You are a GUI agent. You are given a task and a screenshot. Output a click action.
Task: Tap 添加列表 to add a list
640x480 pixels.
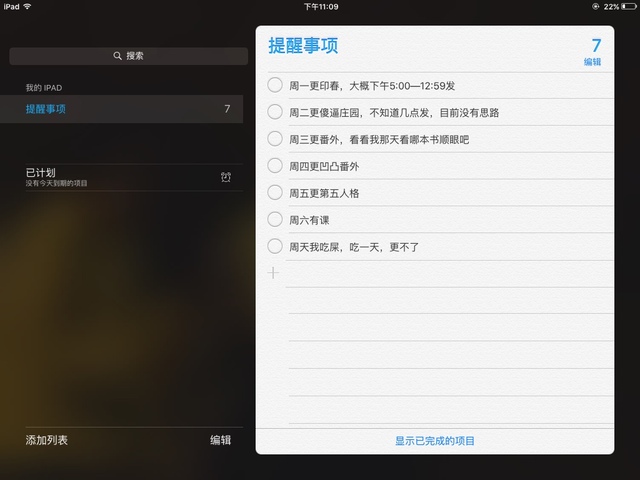(47, 440)
